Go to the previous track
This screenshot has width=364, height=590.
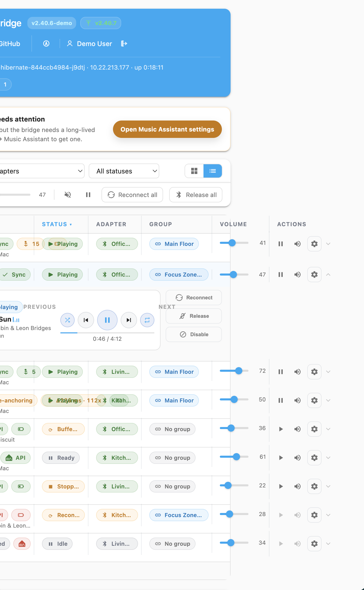coord(86,320)
